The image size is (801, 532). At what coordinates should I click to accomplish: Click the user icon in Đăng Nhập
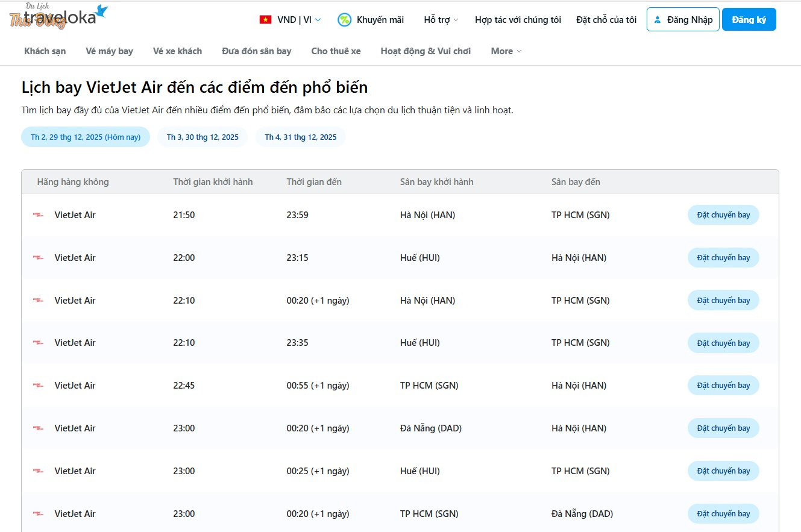pyautogui.click(x=658, y=20)
